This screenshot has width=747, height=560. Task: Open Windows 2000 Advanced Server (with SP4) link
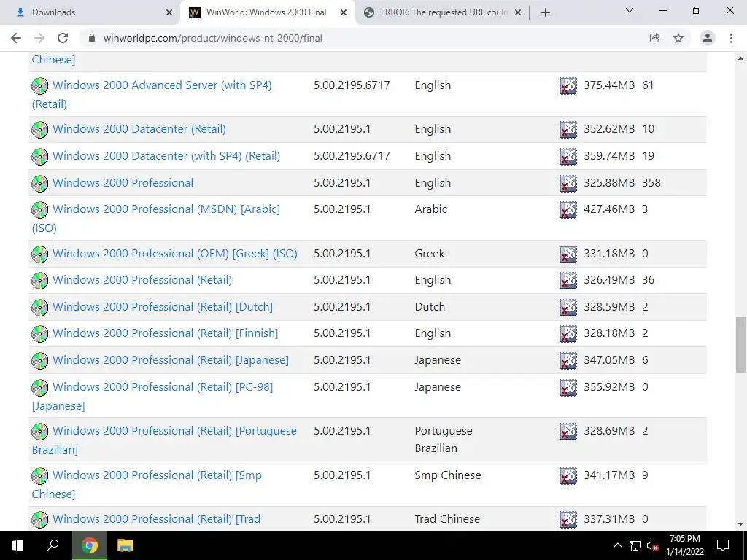[x=162, y=85]
